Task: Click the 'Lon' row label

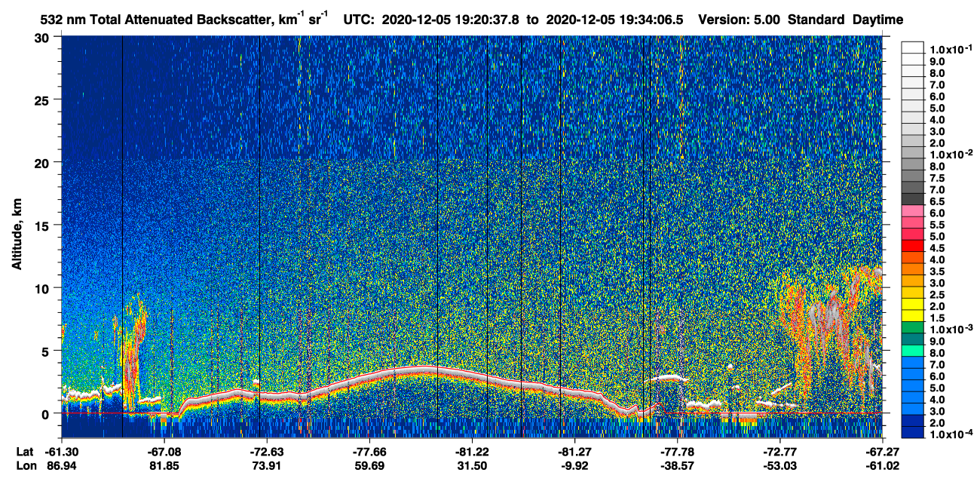Action: 26,466
